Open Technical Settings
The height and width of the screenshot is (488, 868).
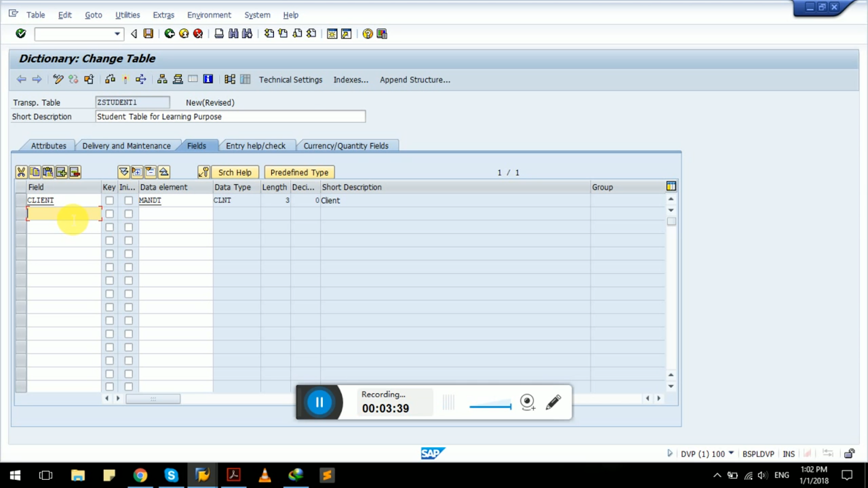290,79
